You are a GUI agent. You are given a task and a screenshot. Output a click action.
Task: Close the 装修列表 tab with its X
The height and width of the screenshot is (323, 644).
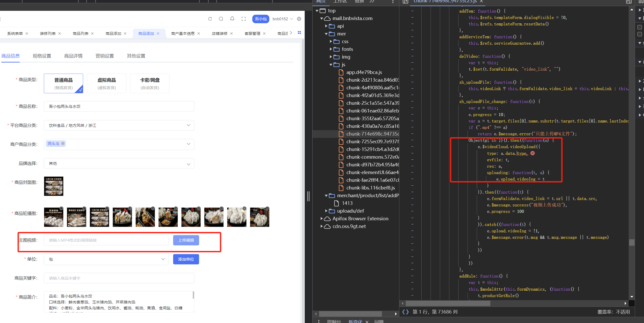pos(60,33)
